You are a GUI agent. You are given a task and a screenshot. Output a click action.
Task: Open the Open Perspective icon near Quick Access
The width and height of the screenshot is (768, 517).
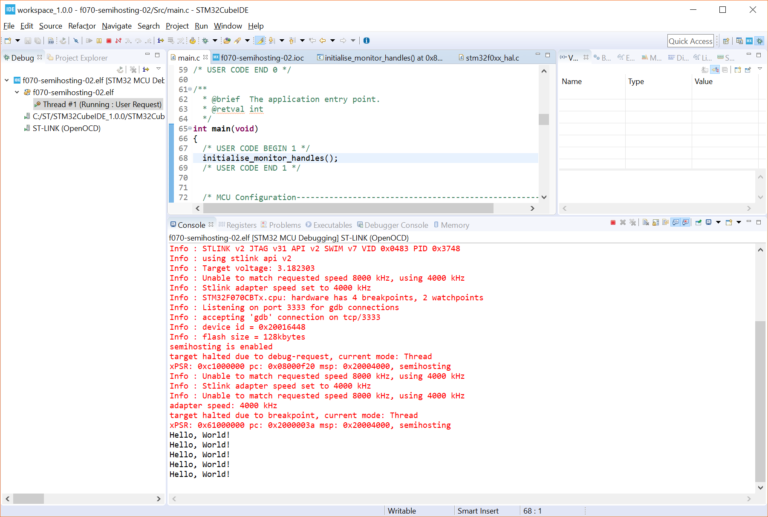[726, 41]
